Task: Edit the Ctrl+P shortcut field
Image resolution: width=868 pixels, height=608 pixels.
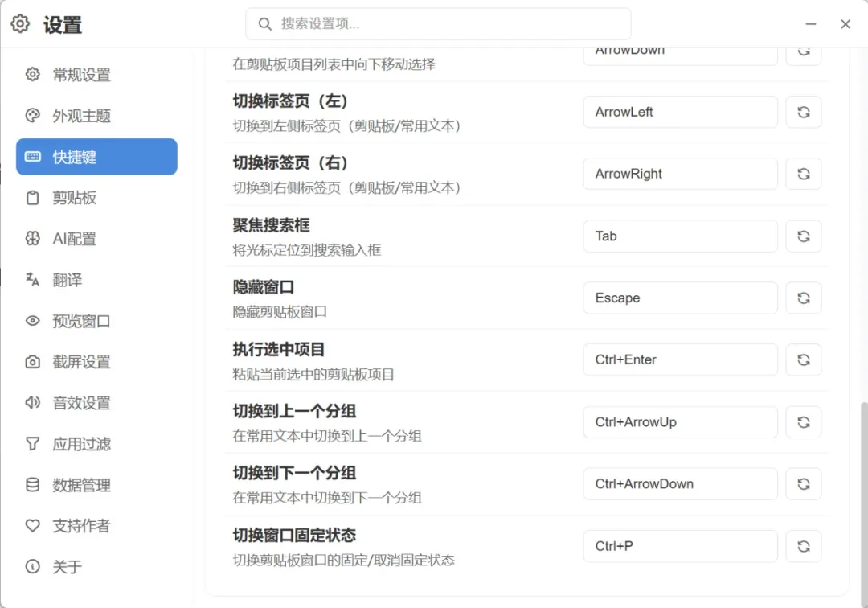Action: click(681, 546)
